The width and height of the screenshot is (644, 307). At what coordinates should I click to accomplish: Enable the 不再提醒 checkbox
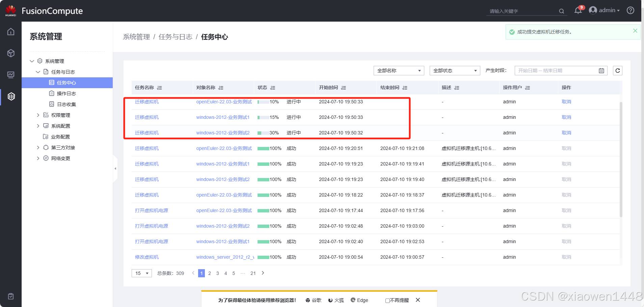(x=387, y=301)
